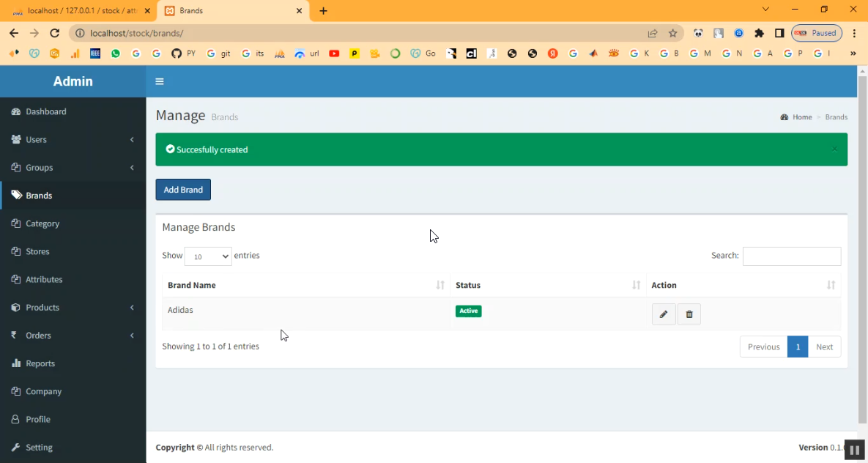Open the Extensions puzzle piece menu
Viewport: 868px width, 463px height.
759,33
